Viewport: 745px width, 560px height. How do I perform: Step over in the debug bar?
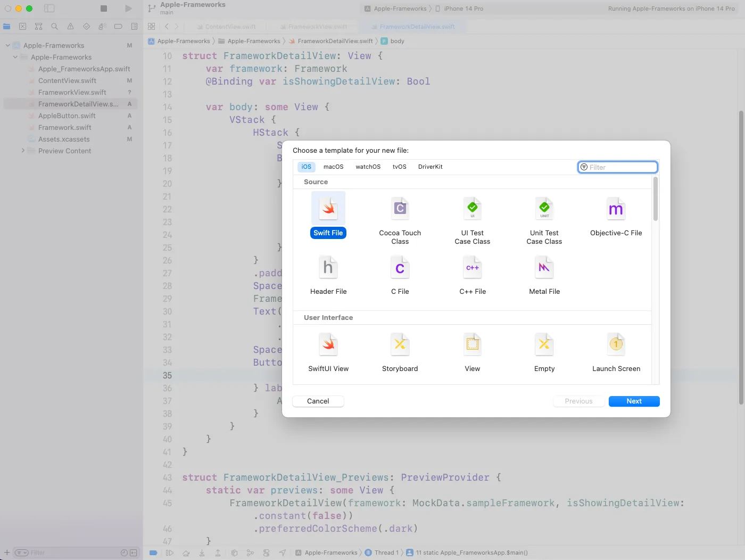pos(186,553)
